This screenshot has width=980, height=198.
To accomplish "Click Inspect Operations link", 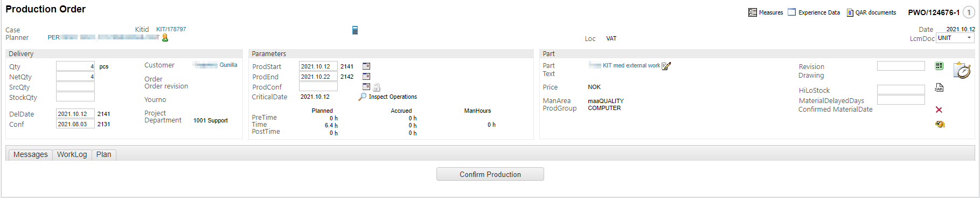I will click(393, 97).
